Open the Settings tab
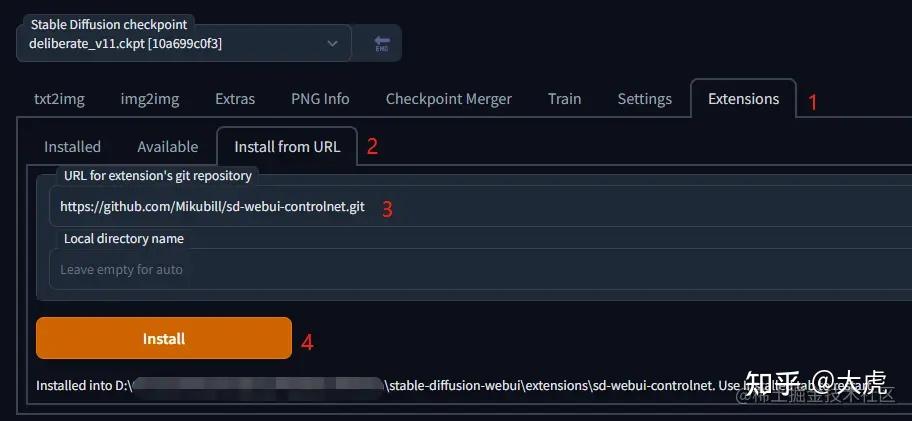This screenshot has height=421, width=912. (644, 99)
